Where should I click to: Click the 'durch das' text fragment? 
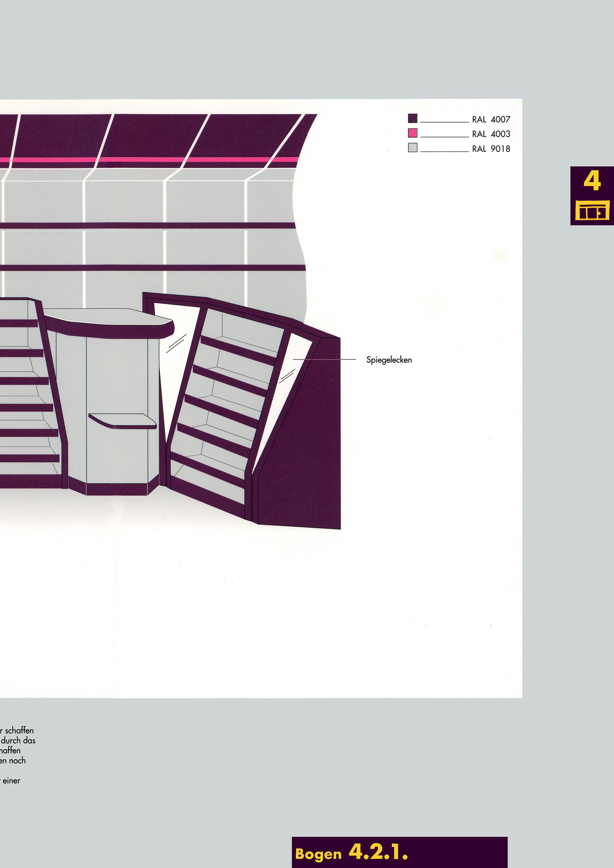point(18,740)
